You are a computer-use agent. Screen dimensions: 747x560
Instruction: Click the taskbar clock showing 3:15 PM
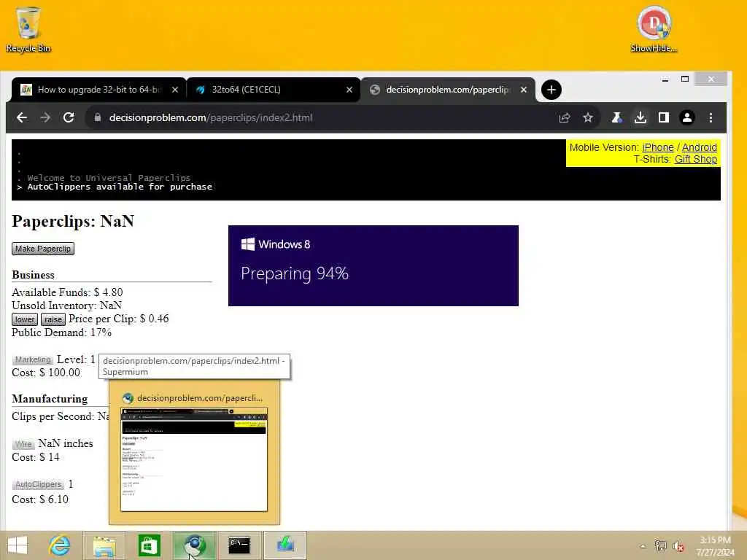[x=715, y=545]
